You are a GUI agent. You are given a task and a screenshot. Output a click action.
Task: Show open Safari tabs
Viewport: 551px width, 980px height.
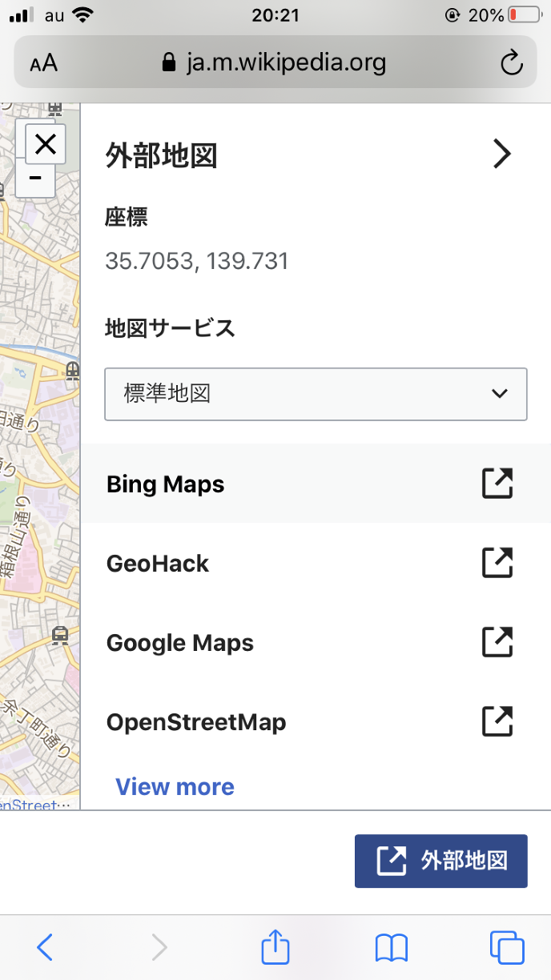[x=506, y=948]
